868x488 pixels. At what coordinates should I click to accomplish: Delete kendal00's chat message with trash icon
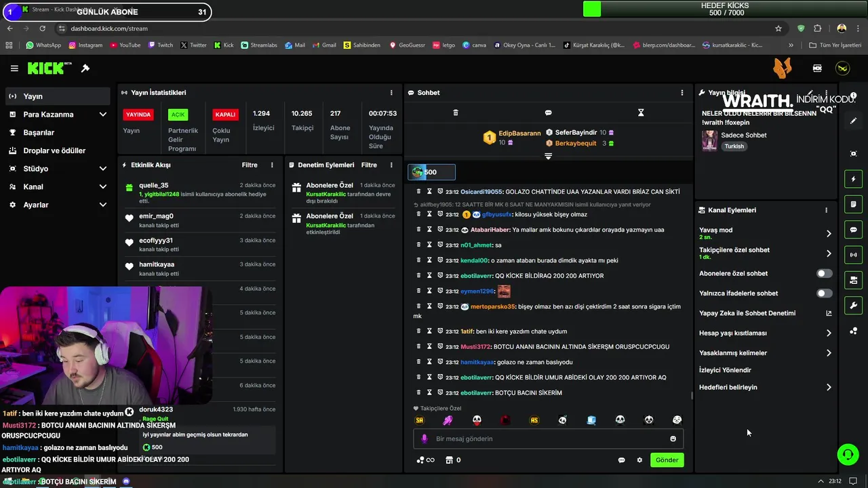tap(419, 260)
